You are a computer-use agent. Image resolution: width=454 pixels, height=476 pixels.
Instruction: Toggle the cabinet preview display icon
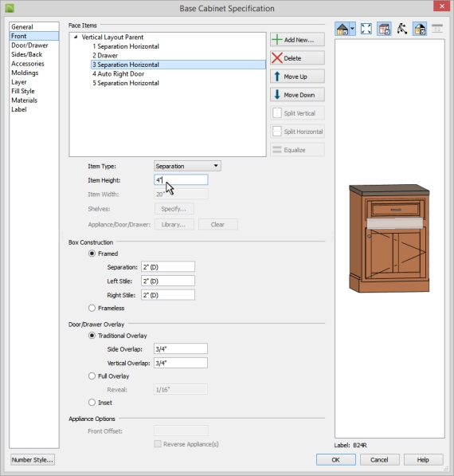384,30
